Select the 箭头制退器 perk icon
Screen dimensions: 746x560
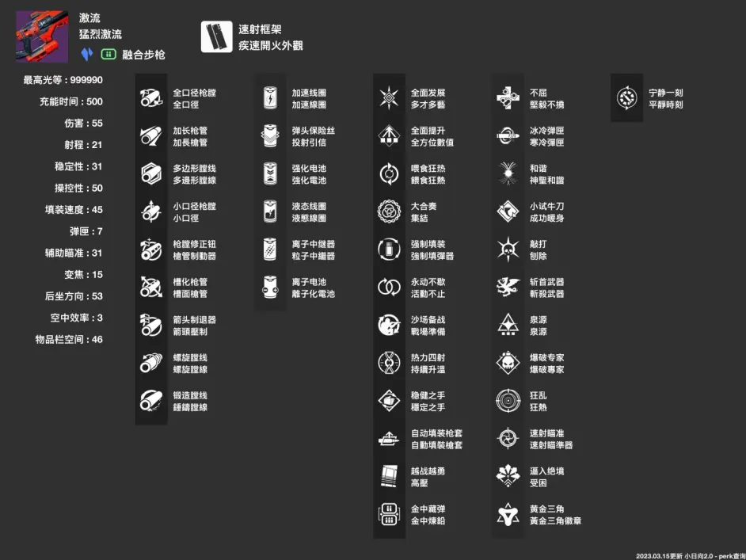[150, 326]
